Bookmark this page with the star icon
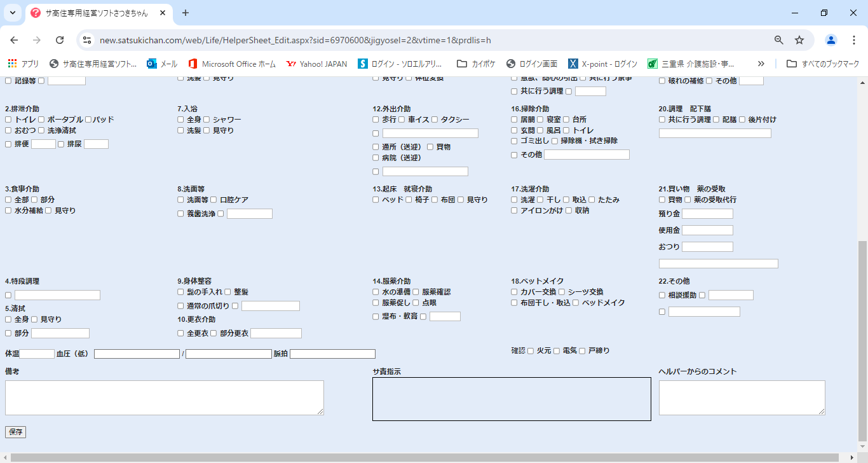868x463 pixels. tap(799, 40)
